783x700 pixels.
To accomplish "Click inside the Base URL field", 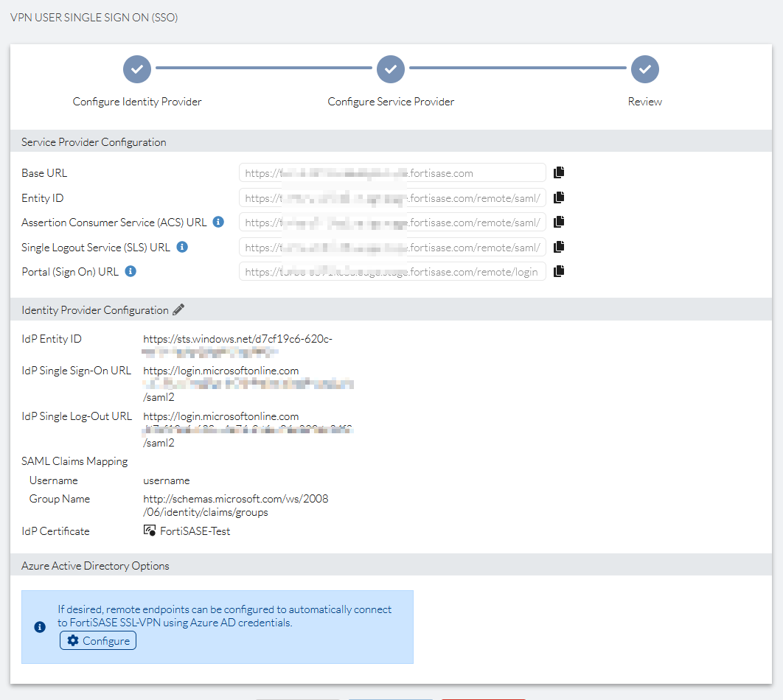I will coord(391,172).
